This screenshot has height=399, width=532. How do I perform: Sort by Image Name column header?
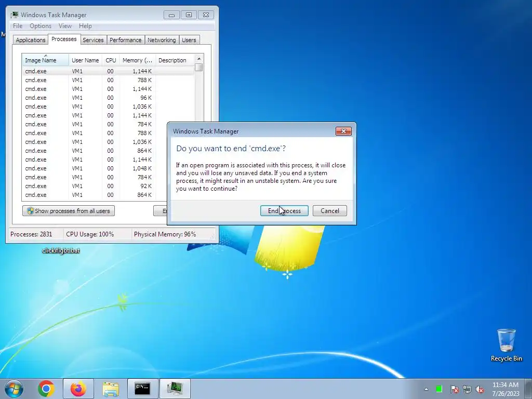pyautogui.click(x=46, y=60)
